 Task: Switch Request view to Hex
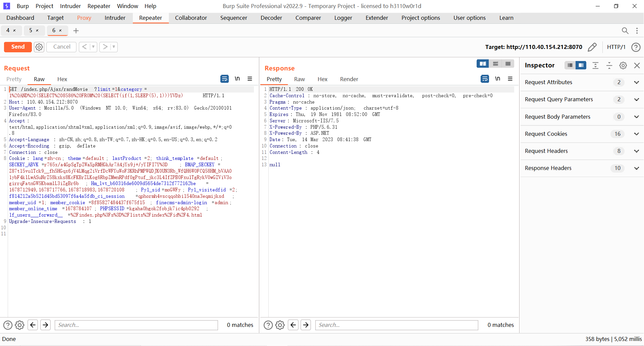click(62, 79)
